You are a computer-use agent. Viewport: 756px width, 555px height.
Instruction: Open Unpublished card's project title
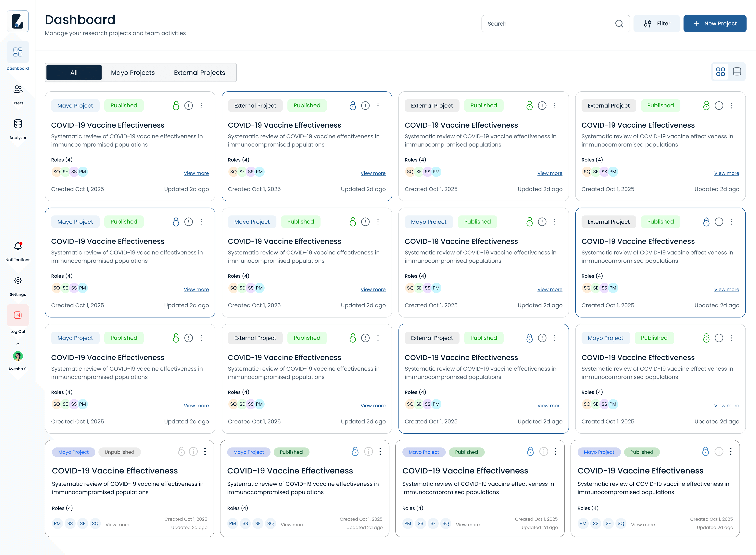(x=115, y=471)
